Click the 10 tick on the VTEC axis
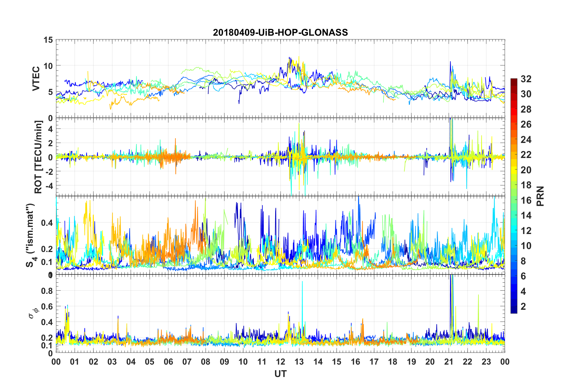561x392 pixels. (48, 66)
